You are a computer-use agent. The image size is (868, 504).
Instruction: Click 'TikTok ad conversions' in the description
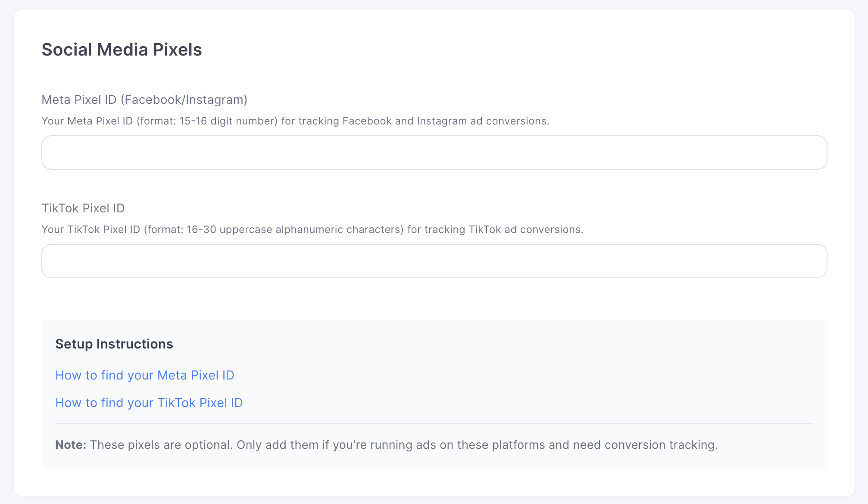pos(525,230)
